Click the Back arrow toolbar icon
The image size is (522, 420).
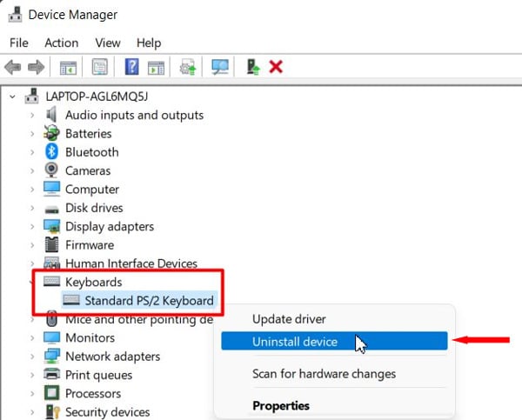pyautogui.click(x=13, y=67)
